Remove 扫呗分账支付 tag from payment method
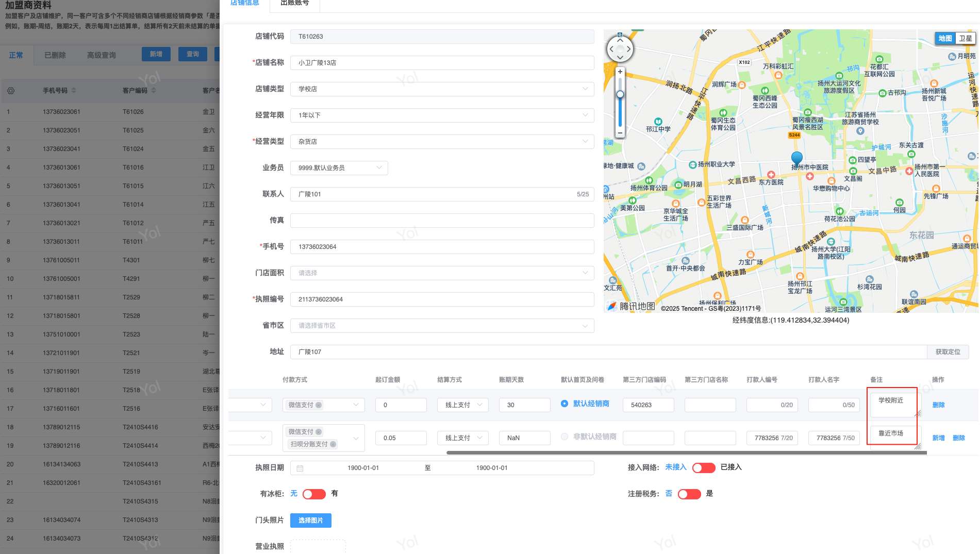980x554 pixels. (x=333, y=444)
